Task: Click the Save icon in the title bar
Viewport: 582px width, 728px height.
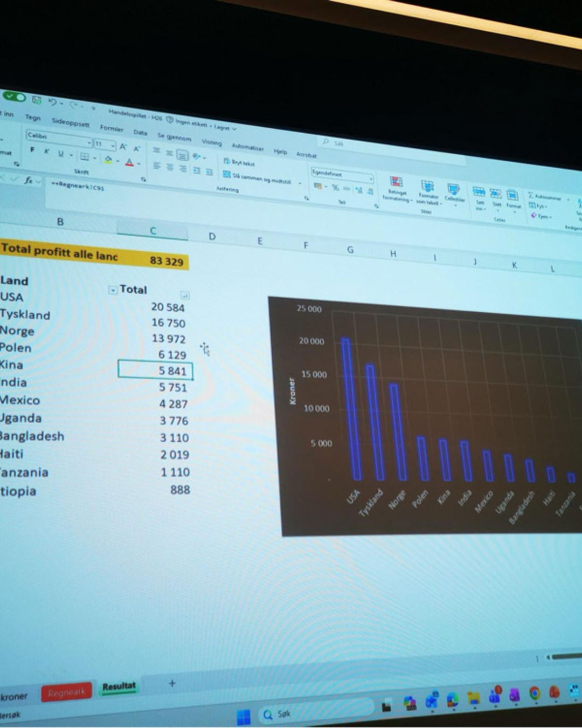Action: click(37, 100)
